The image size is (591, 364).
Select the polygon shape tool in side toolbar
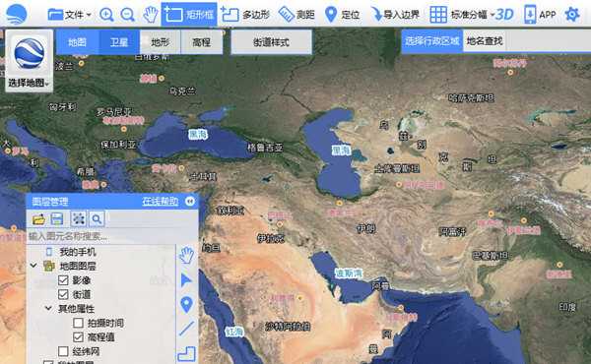(187, 353)
